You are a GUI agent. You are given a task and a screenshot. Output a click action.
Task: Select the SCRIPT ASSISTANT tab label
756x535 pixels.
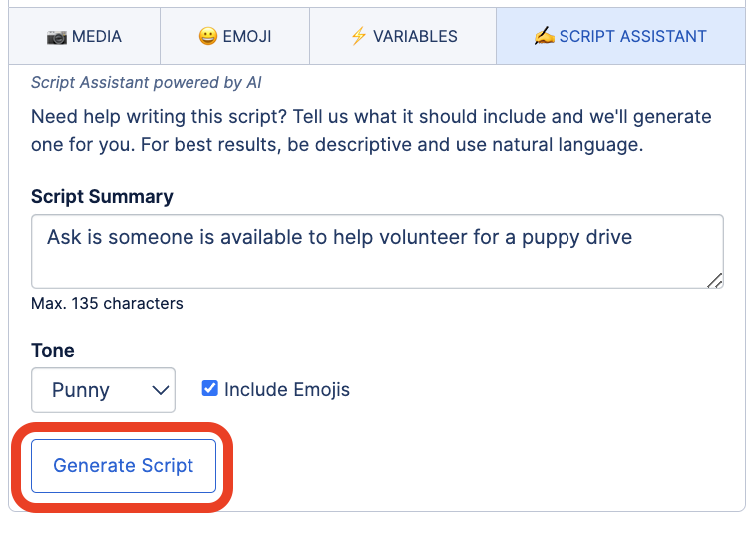[x=632, y=37]
